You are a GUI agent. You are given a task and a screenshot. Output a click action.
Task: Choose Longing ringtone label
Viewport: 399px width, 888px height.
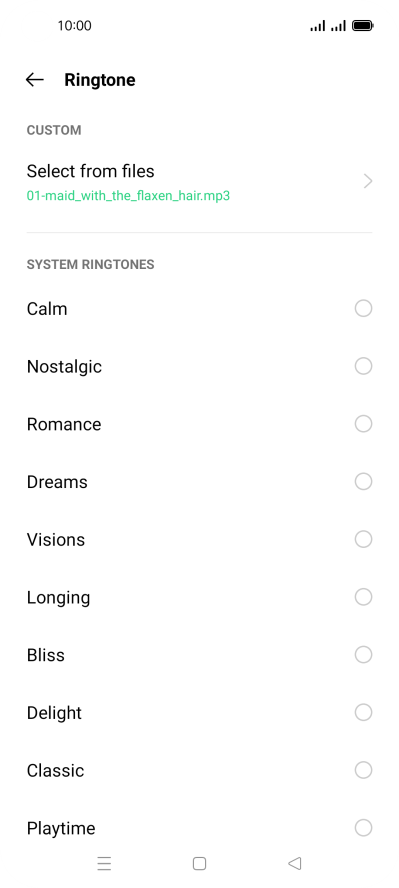(58, 598)
